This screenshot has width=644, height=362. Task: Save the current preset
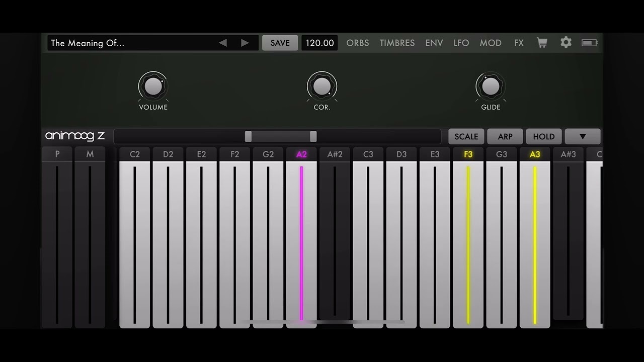click(280, 43)
